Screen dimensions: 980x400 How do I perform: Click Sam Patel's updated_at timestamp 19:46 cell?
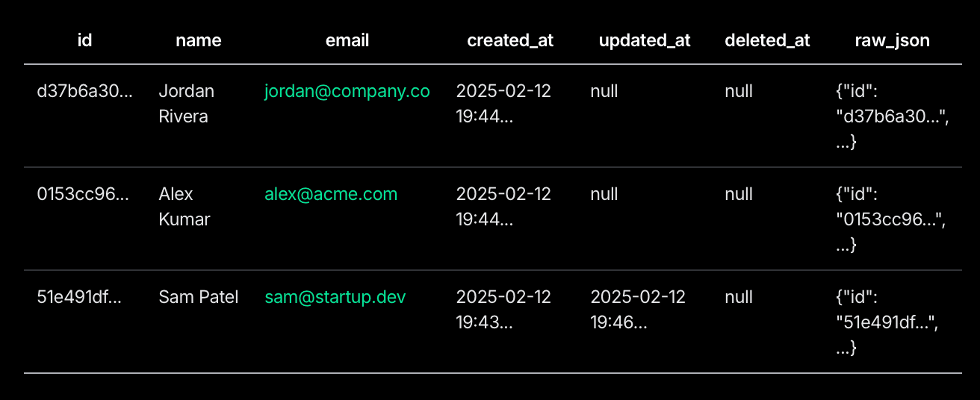point(637,310)
